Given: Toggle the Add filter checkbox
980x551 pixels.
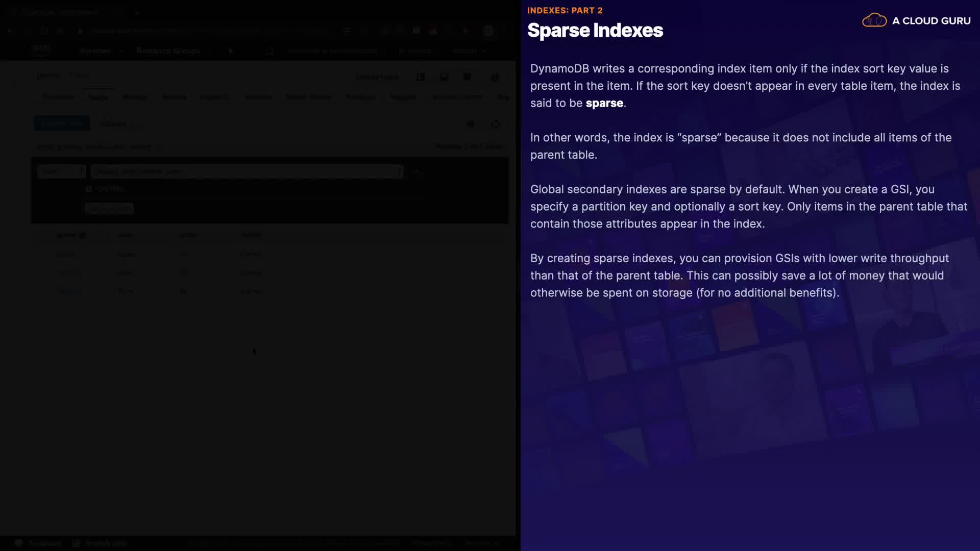Looking at the screenshot, I should coord(89,189).
